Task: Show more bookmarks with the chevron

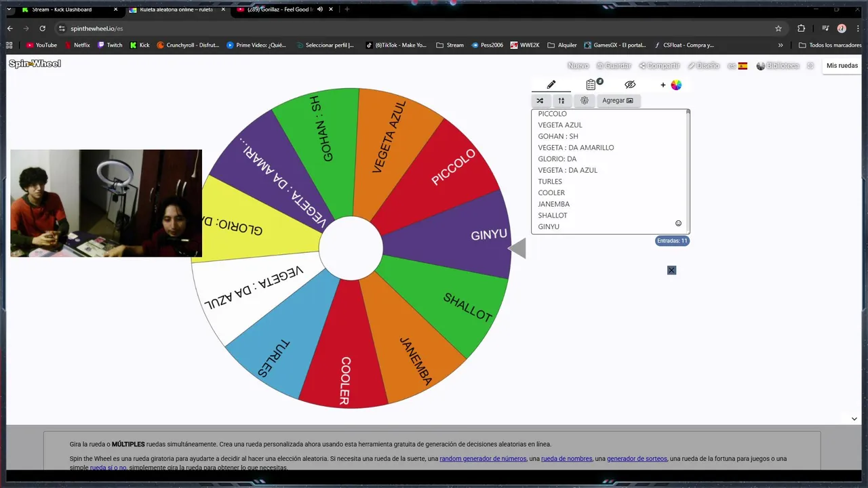Action: (781, 45)
